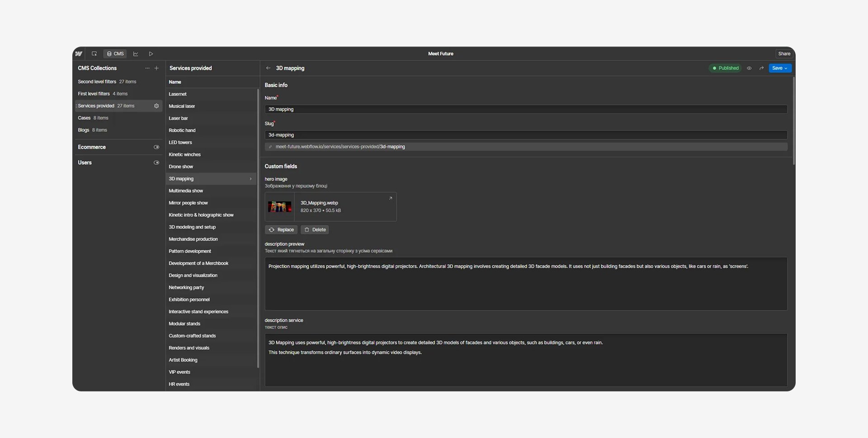Click into the Name input field
Screen dimensions: 868x438
point(526,109)
